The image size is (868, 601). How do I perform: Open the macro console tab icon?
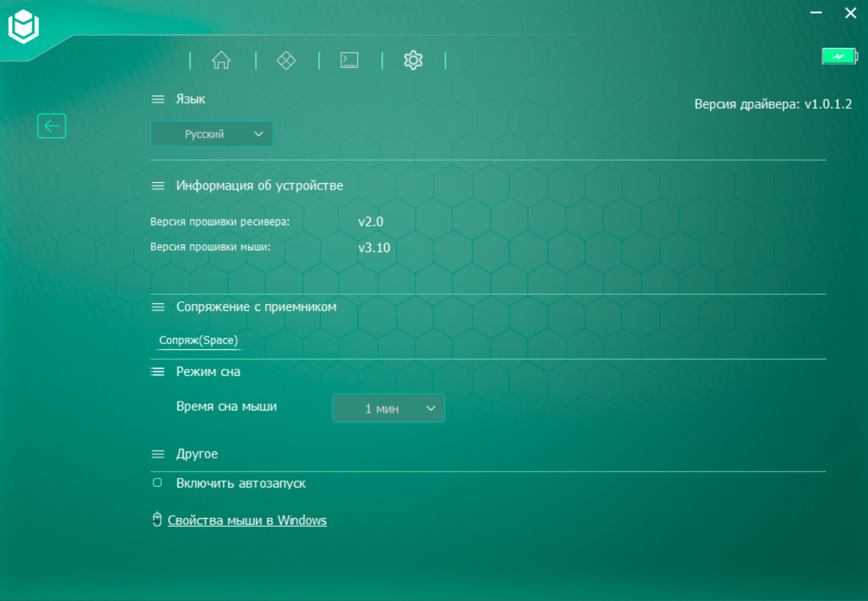pos(350,60)
